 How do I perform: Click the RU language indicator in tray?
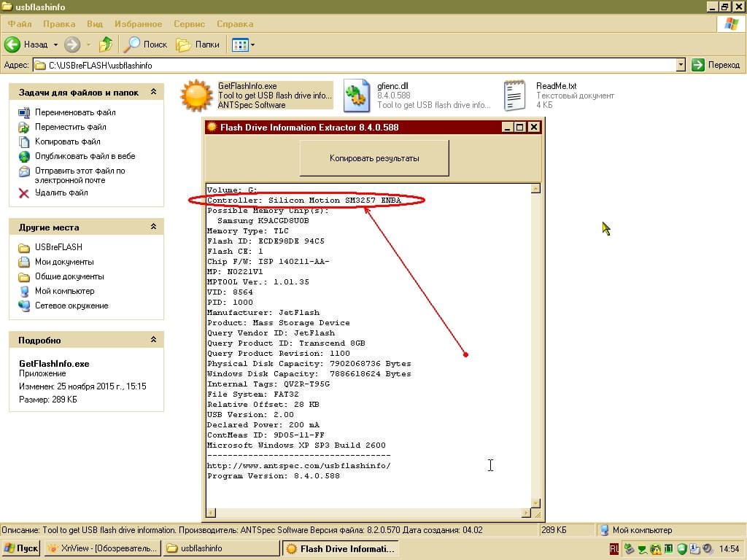(614, 549)
